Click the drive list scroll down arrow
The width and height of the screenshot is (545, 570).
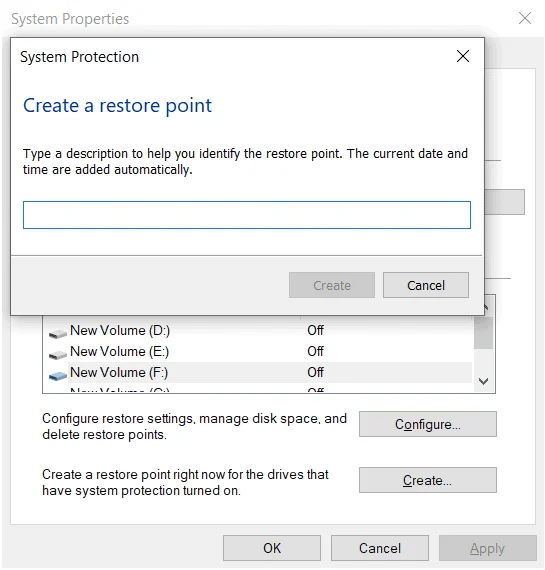pos(484,381)
